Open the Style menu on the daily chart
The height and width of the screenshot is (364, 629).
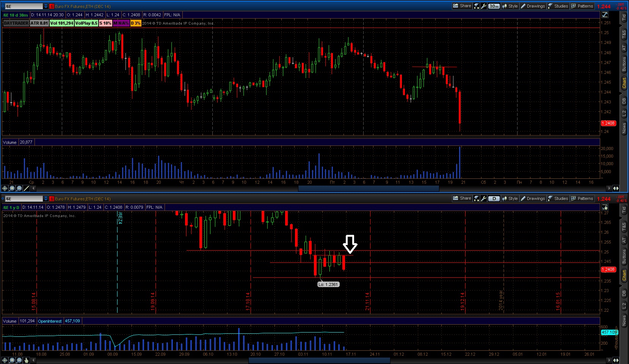(x=510, y=198)
